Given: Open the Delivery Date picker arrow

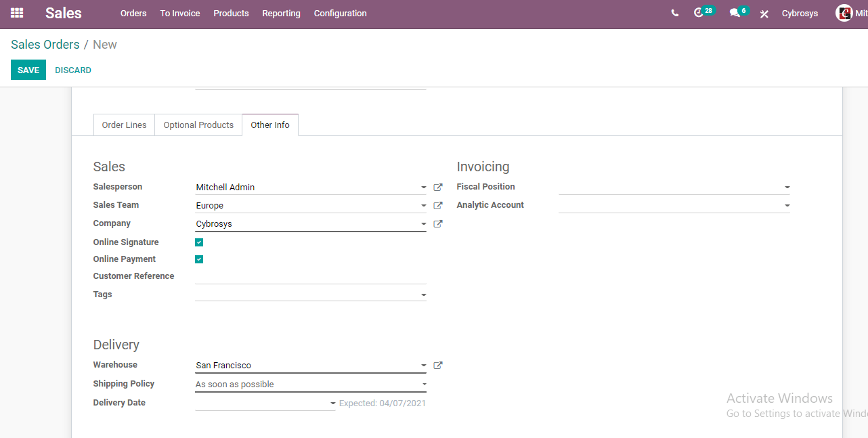Looking at the screenshot, I should coord(332,403).
